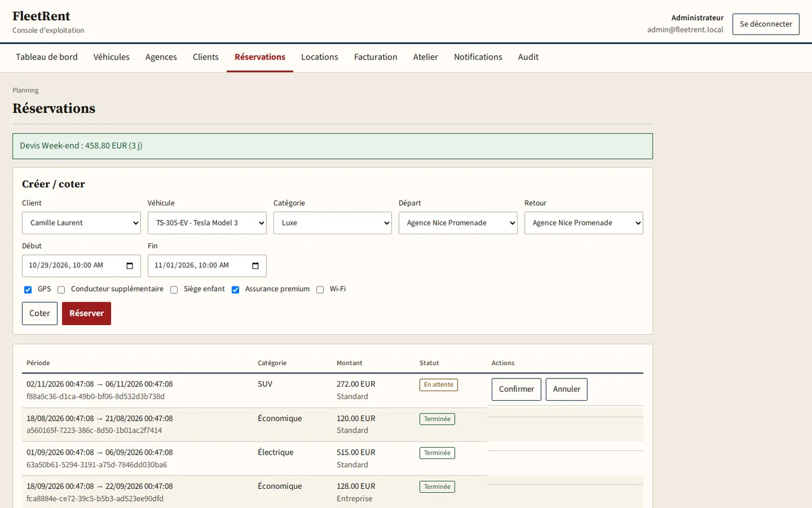
Task: Tick the Siège enfant checkbox
Action: (x=174, y=290)
